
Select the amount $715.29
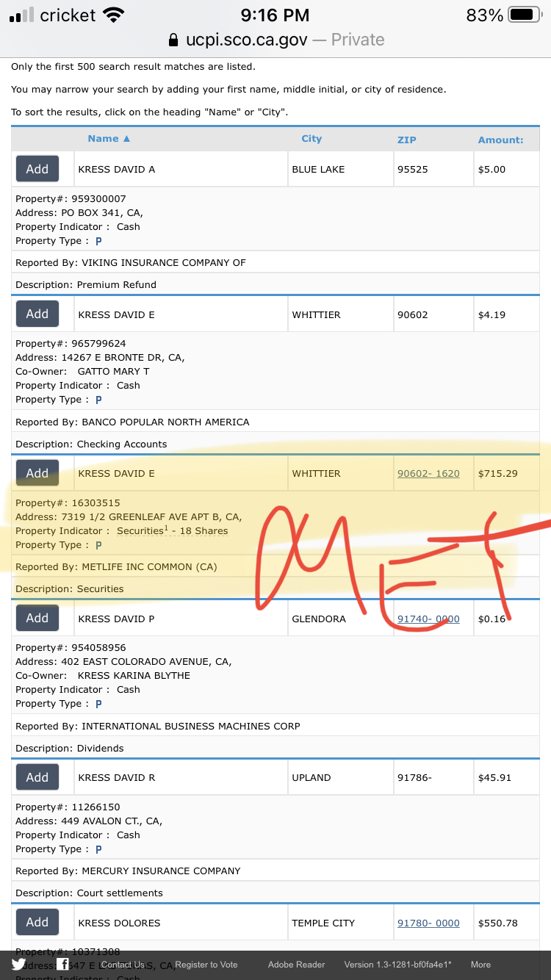pyautogui.click(x=498, y=473)
